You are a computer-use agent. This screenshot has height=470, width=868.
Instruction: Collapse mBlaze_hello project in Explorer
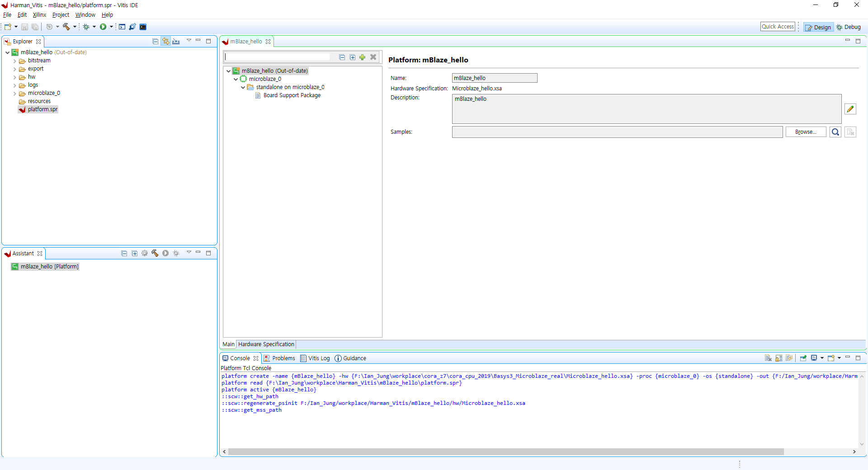point(8,53)
